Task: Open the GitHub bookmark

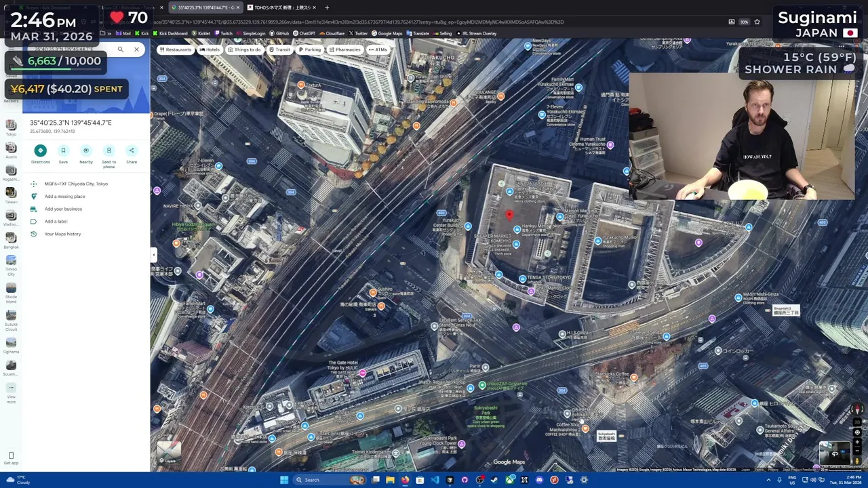Action: click(280, 33)
